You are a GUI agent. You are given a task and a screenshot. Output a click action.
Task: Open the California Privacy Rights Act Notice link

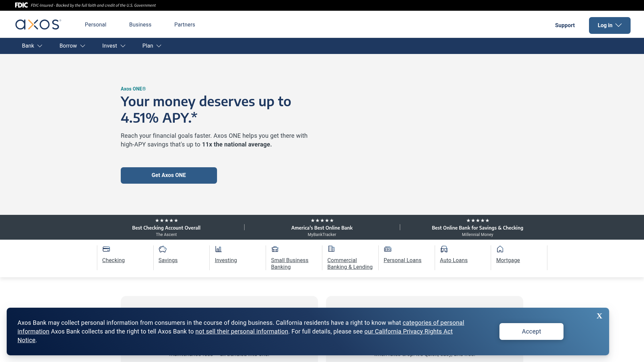[x=408, y=331]
